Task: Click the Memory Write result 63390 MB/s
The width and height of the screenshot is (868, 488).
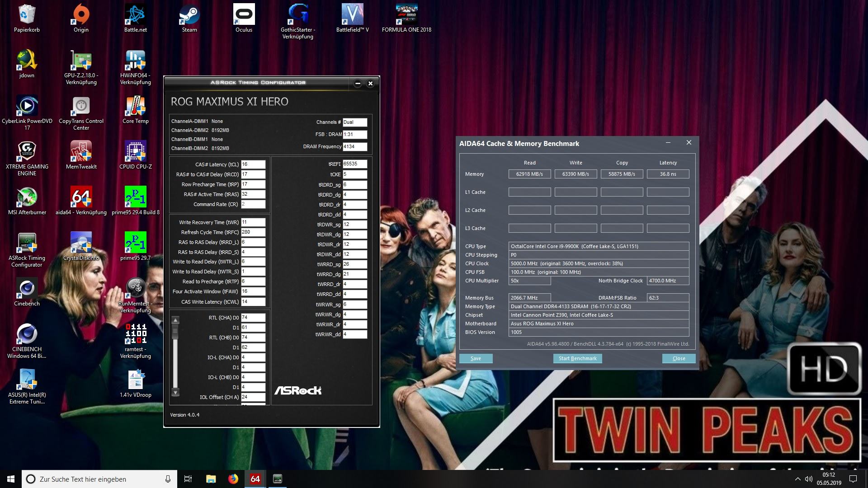Action: pyautogui.click(x=576, y=174)
